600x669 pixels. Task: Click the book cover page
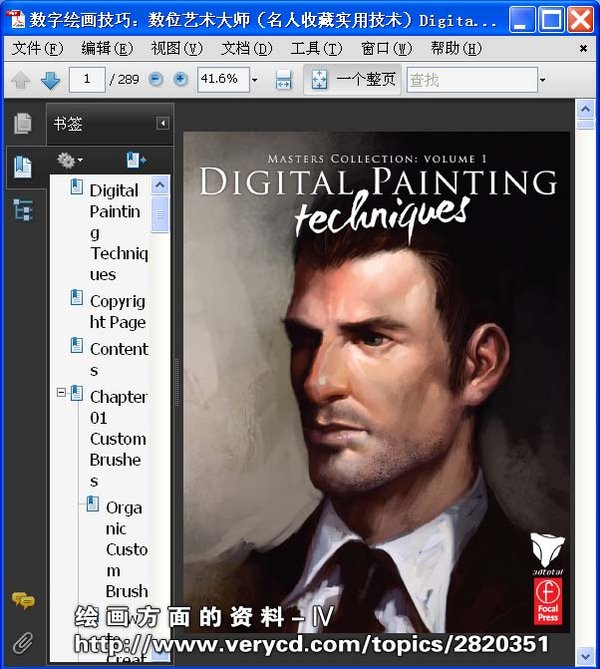[x=376, y=382]
